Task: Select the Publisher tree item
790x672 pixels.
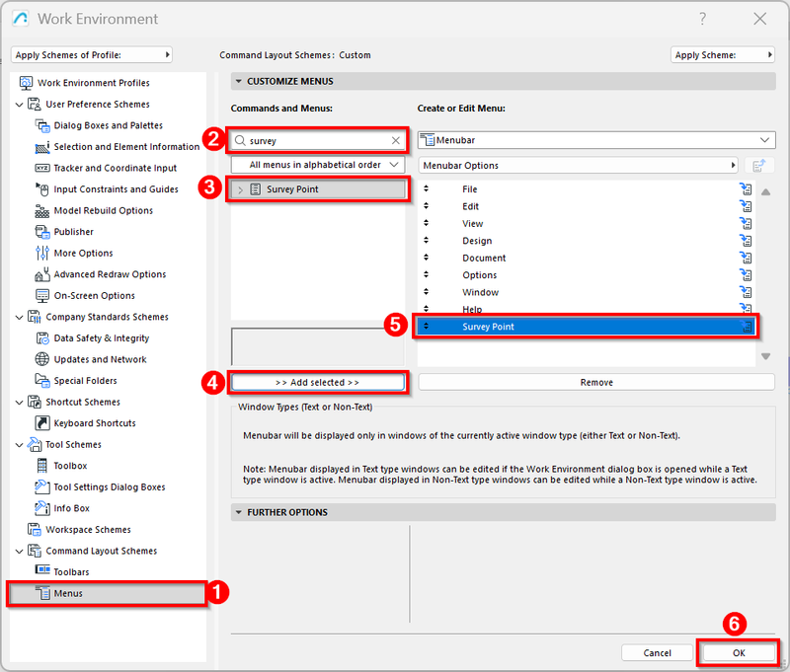Action: click(73, 232)
